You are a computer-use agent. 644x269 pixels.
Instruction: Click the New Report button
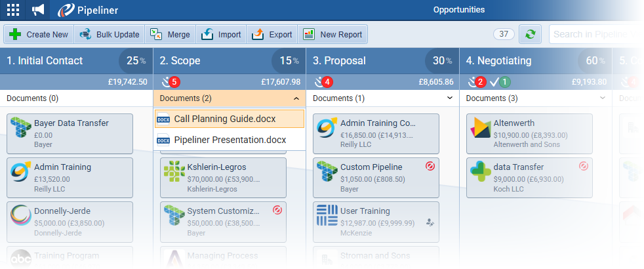tap(332, 35)
